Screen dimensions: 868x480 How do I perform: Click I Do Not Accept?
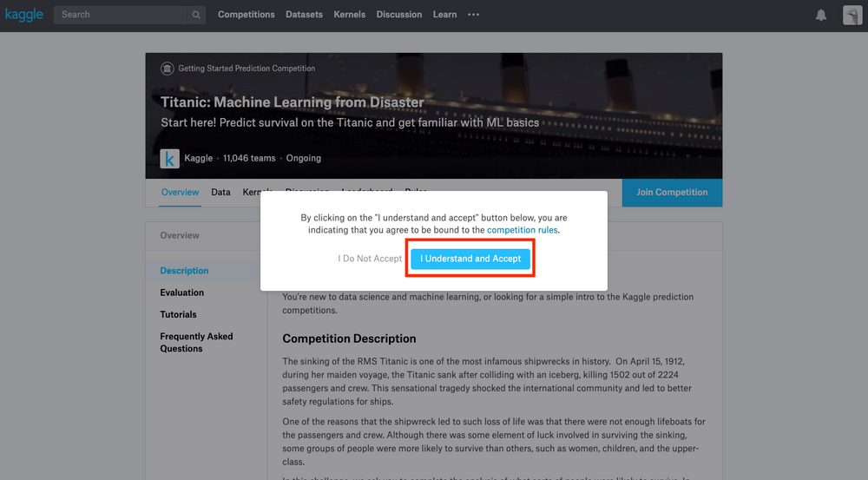(x=370, y=259)
